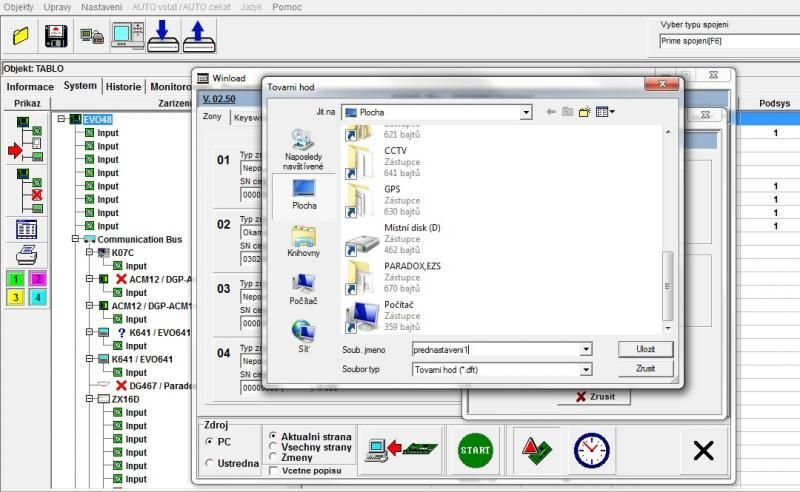Switch to the Historie tab
Image resolution: width=800 pixels, height=492 pixels.
[124, 87]
